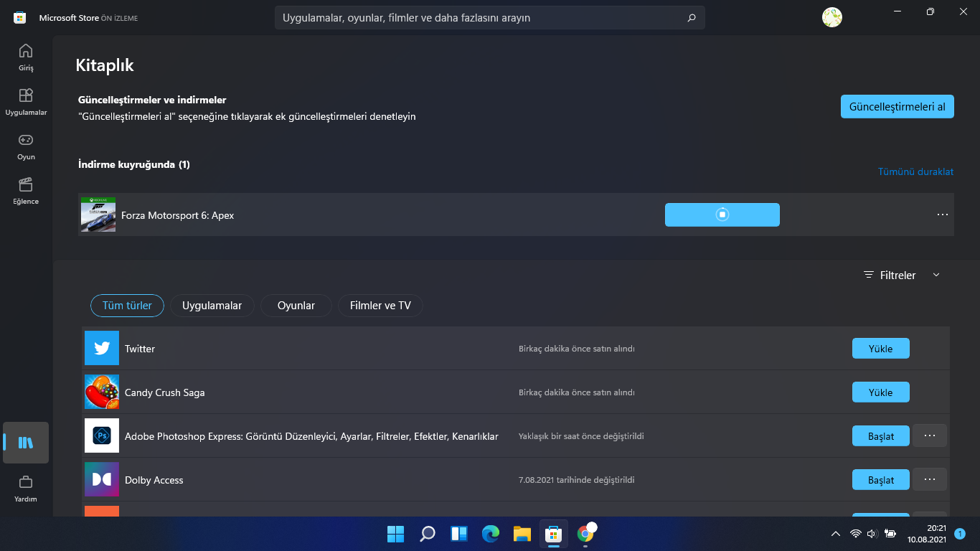The image size is (980, 551).
Task: Open Google Chrome from taskbar
Action: click(x=585, y=534)
